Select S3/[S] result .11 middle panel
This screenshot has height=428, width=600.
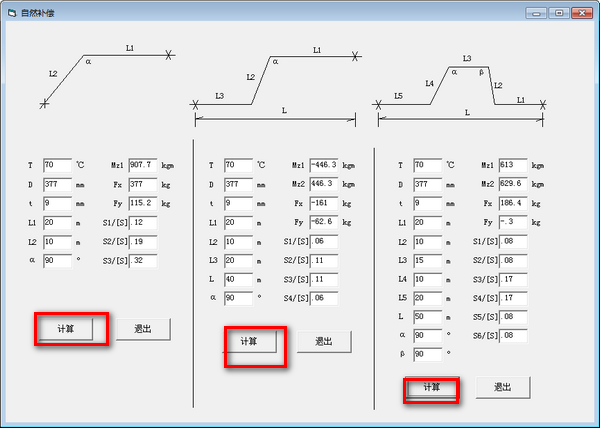(x=324, y=280)
